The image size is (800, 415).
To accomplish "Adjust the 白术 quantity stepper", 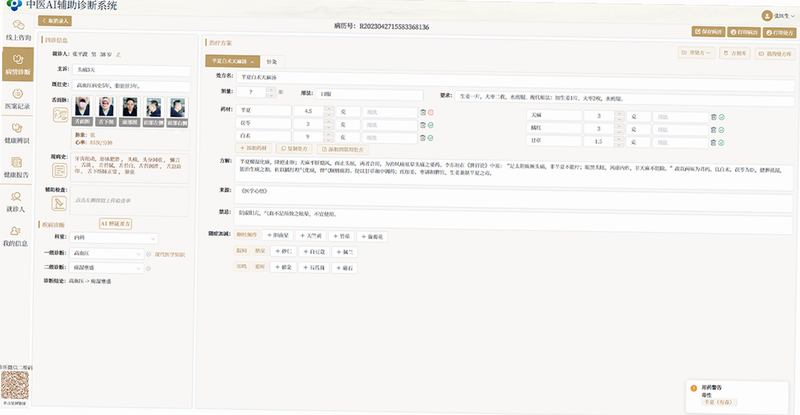I will pyautogui.click(x=328, y=137).
